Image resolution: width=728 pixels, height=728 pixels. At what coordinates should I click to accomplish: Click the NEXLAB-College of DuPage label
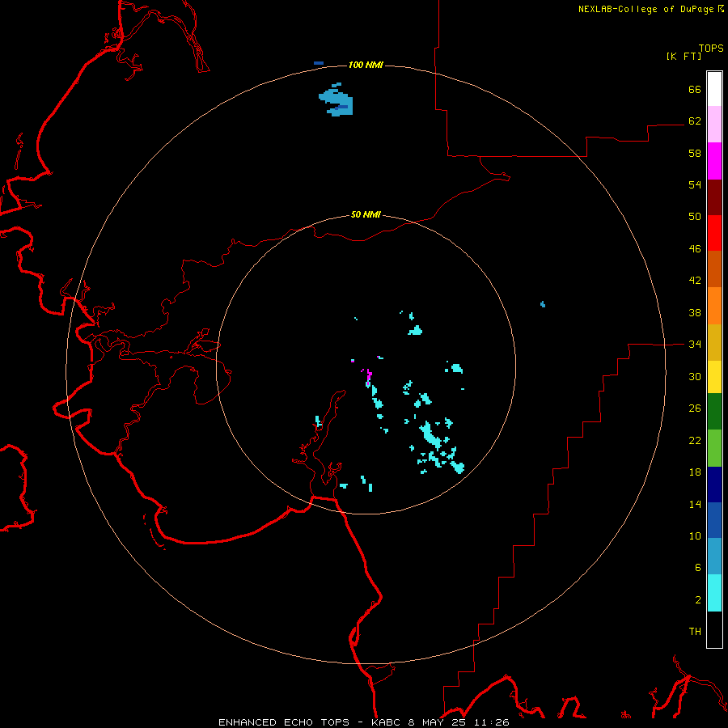645,9
